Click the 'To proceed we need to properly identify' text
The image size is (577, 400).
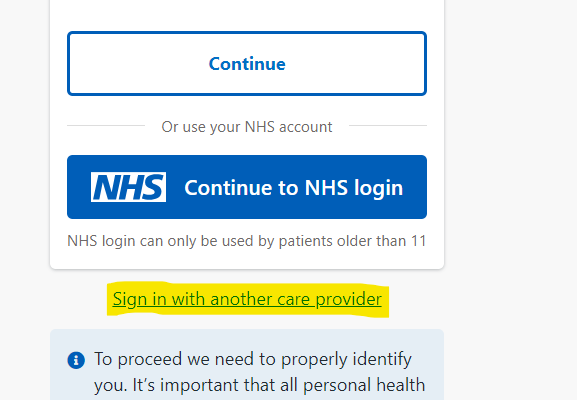coord(253,359)
